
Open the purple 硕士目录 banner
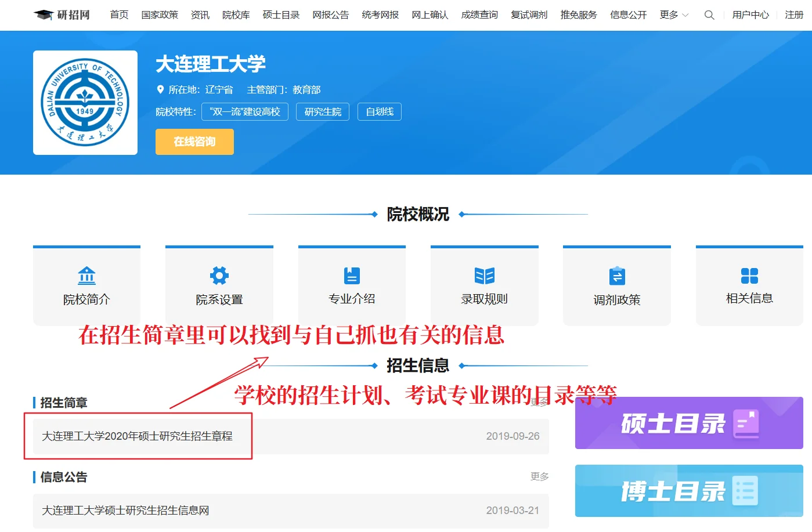click(x=689, y=423)
